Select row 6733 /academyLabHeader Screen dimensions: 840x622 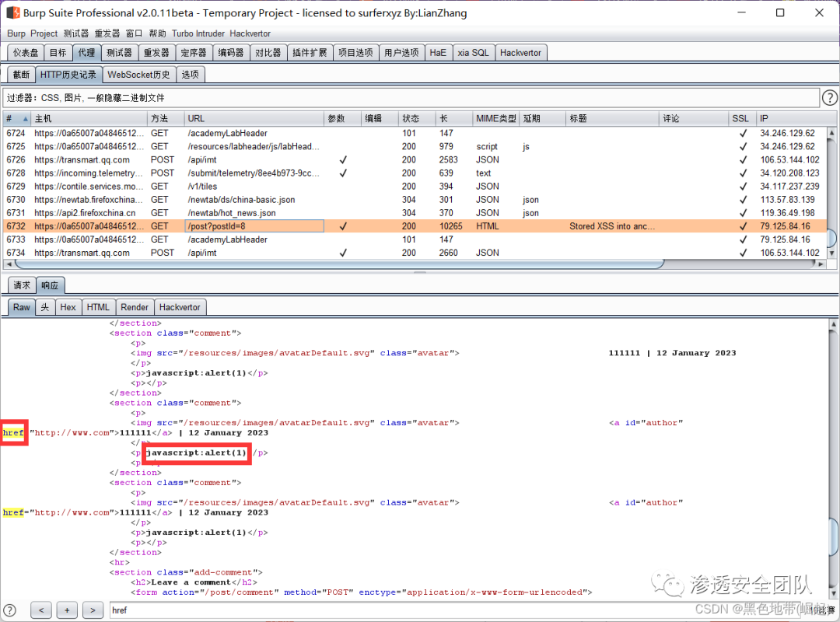(x=415, y=239)
